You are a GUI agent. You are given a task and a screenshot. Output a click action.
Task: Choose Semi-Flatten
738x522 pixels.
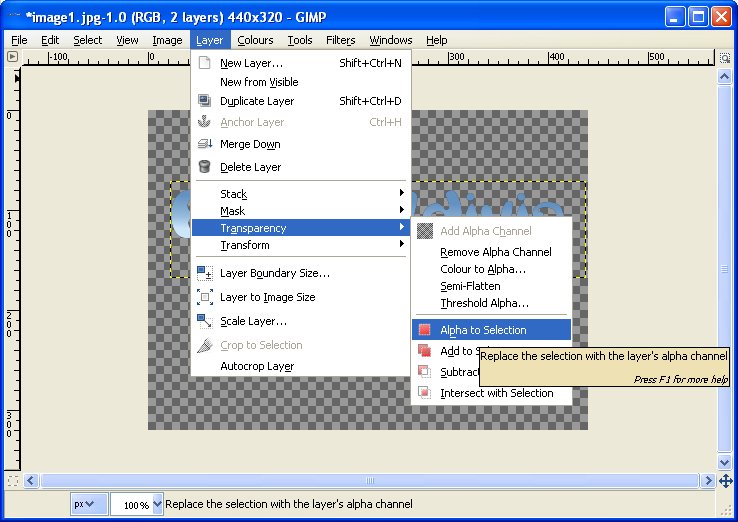coord(491,286)
